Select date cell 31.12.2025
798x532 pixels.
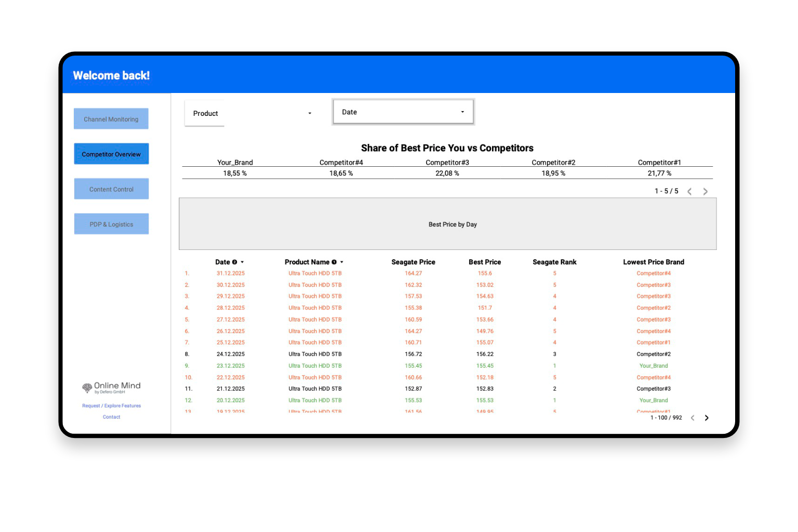click(231, 273)
